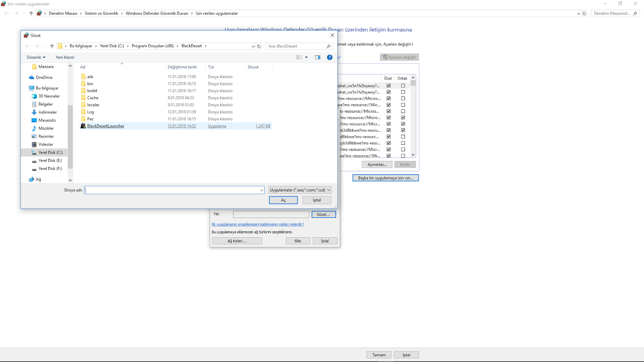Open the link about unblocking app risks

[258, 224]
